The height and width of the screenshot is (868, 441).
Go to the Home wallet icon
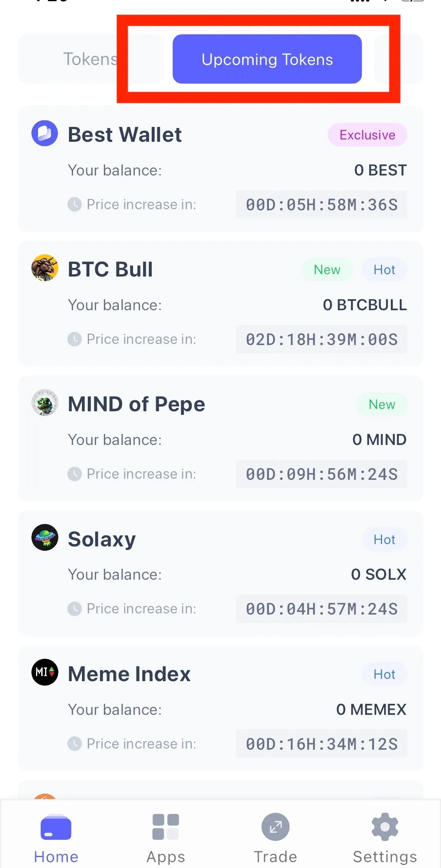click(56, 827)
